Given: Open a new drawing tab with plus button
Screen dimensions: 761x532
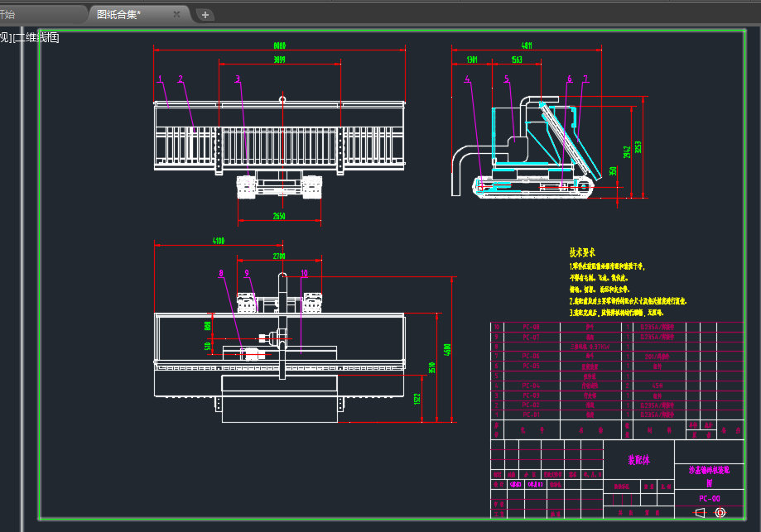Looking at the screenshot, I should (205, 14).
